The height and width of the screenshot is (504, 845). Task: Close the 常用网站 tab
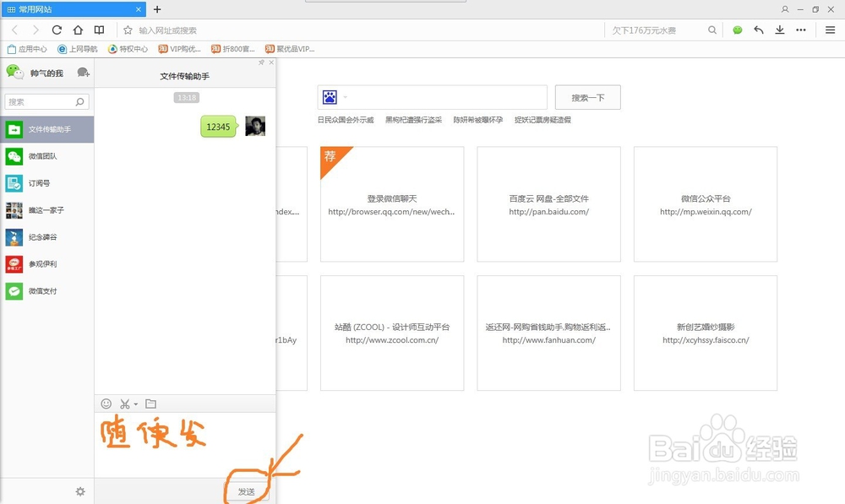pyautogui.click(x=139, y=9)
